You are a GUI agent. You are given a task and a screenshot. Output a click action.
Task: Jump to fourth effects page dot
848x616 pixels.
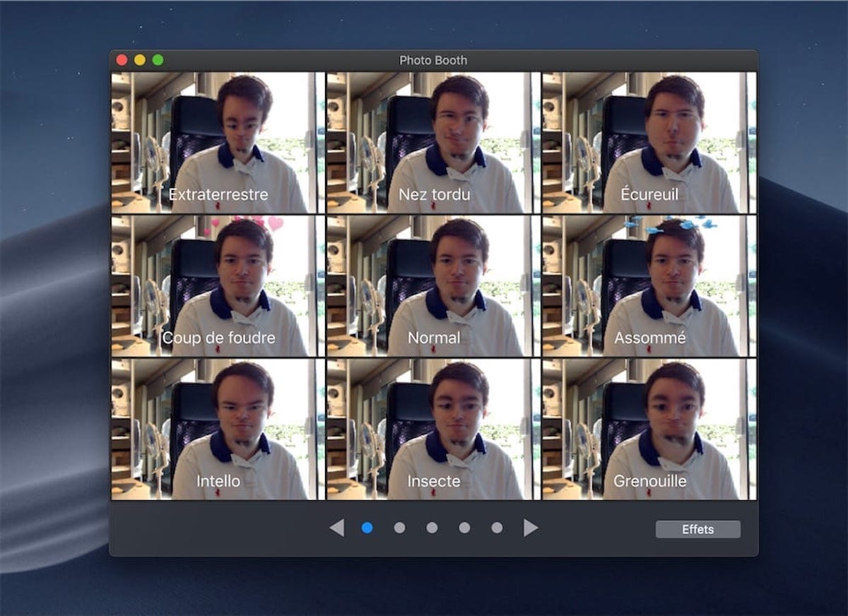tap(464, 528)
